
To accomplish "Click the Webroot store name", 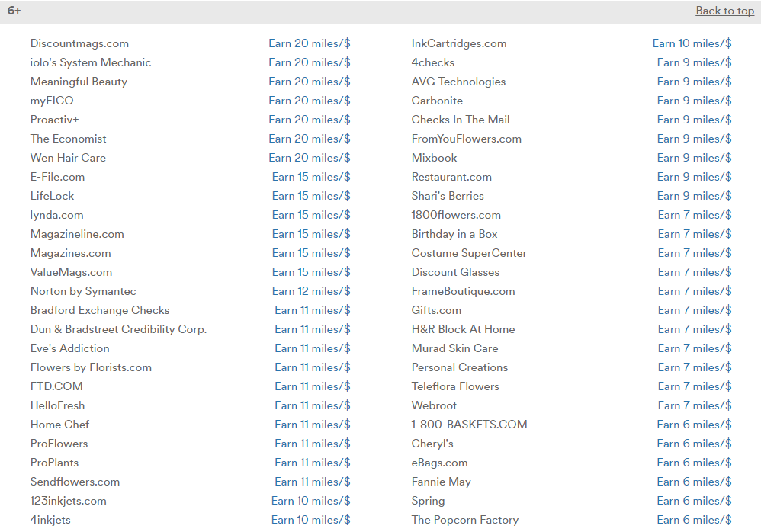I will (x=434, y=405).
